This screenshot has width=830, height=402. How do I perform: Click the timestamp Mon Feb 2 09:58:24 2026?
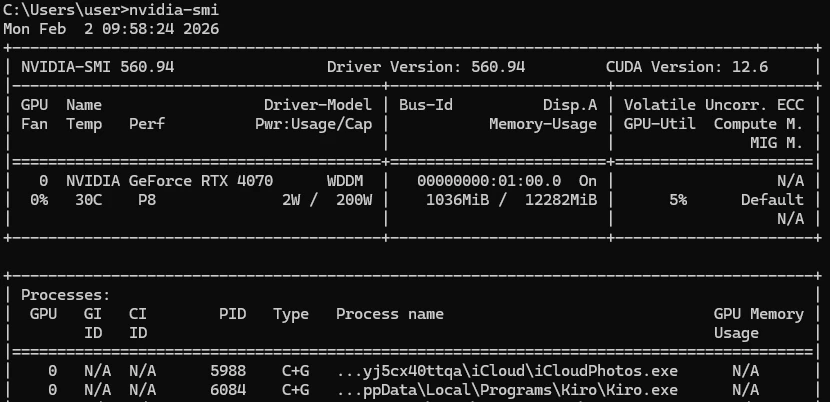click(x=111, y=29)
